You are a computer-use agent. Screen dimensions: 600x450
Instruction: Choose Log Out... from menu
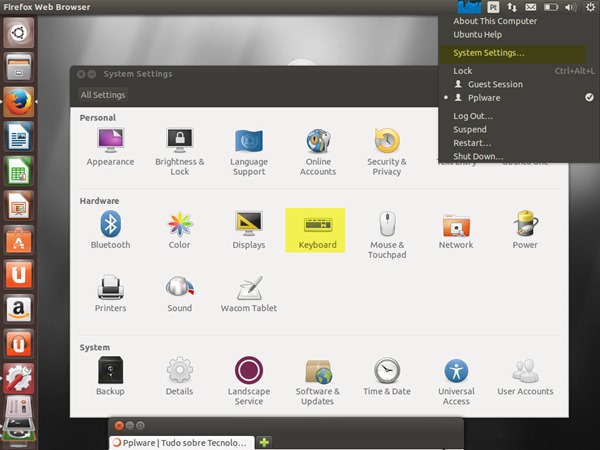coord(473,116)
